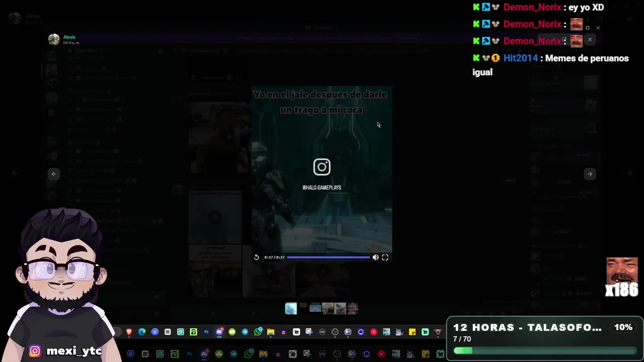Select the third thumbnail in the media strip
644x362 pixels.
[x=315, y=308]
